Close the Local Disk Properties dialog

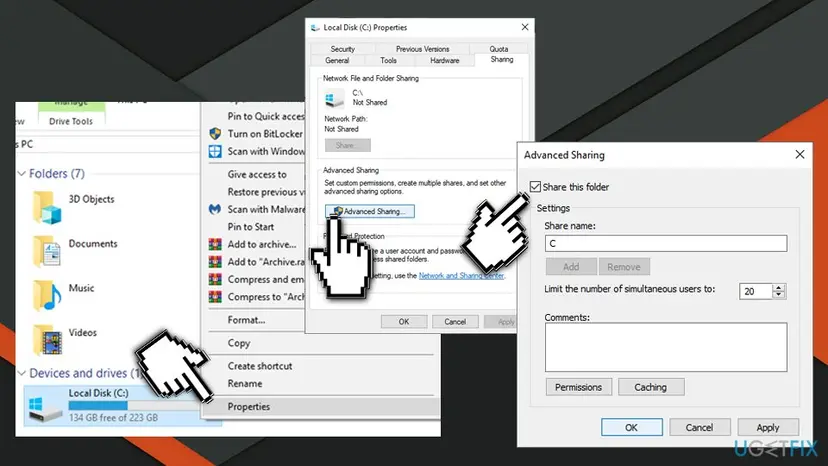point(524,27)
